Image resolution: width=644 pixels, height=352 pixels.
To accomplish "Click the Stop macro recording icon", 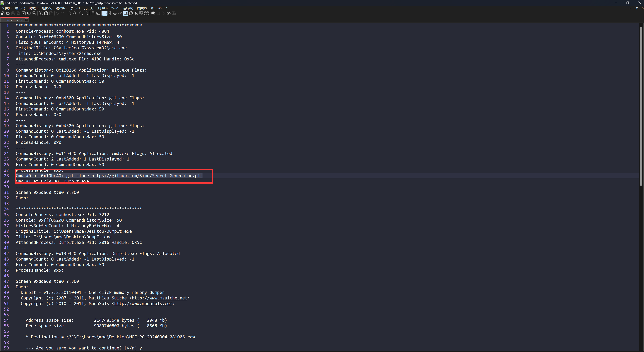I will [x=158, y=13].
